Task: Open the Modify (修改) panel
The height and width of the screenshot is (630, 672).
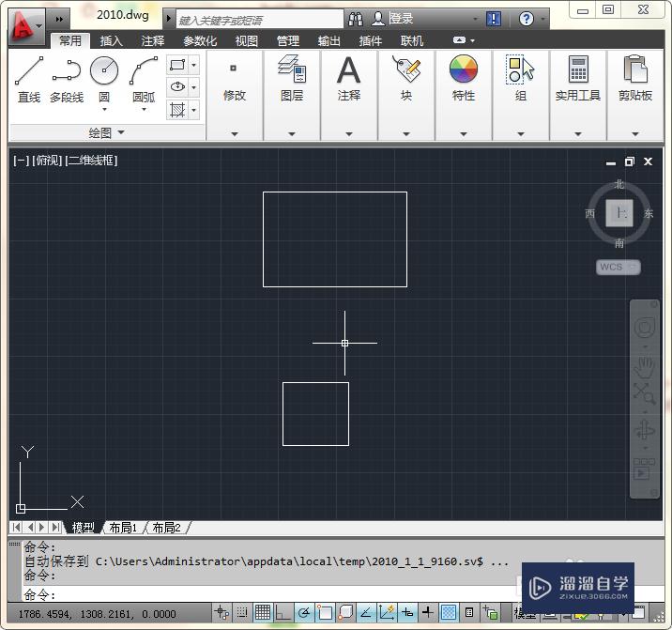Action: pos(234,95)
